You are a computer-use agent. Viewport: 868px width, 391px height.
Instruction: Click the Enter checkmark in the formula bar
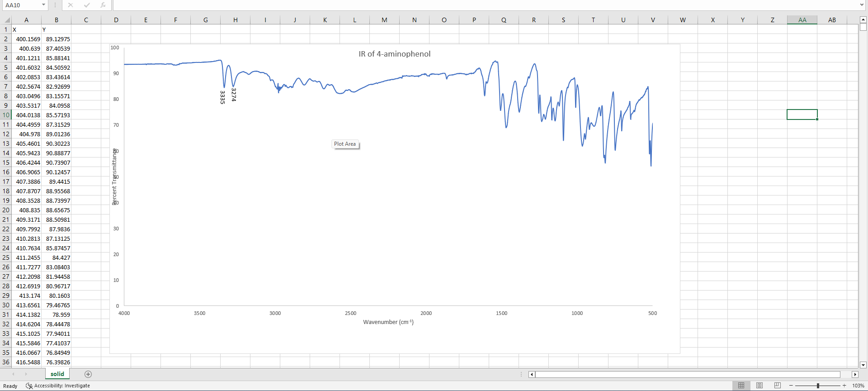click(87, 5)
